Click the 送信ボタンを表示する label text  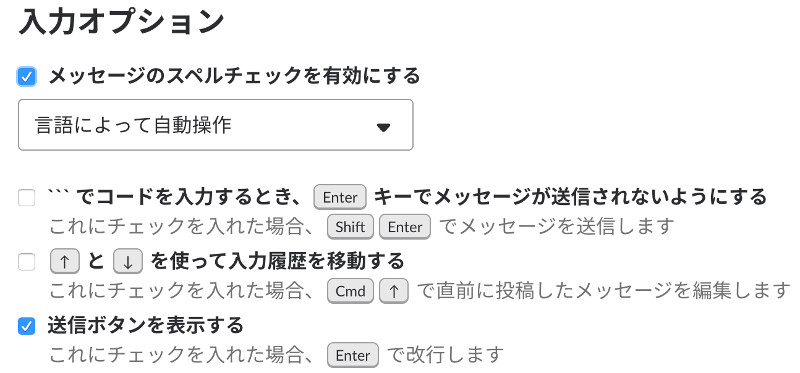(146, 325)
